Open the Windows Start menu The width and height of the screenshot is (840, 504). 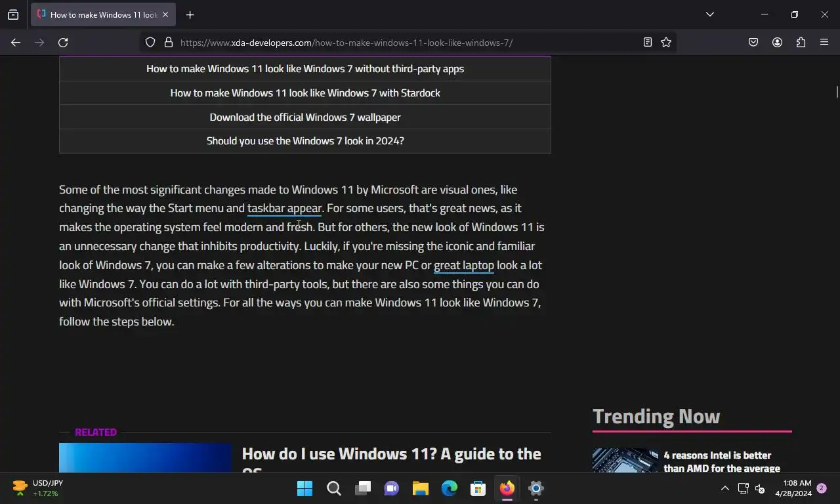click(304, 488)
